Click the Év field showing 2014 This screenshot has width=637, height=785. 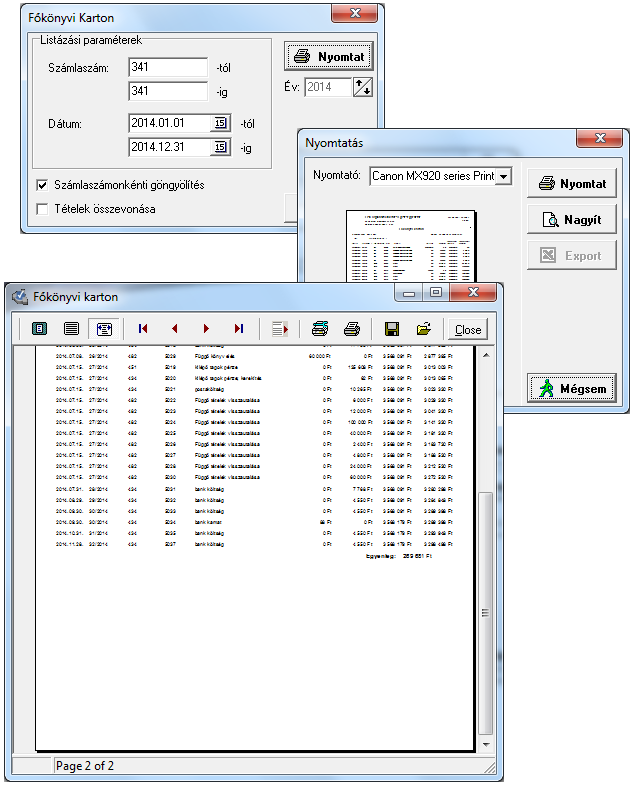point(329,87)
